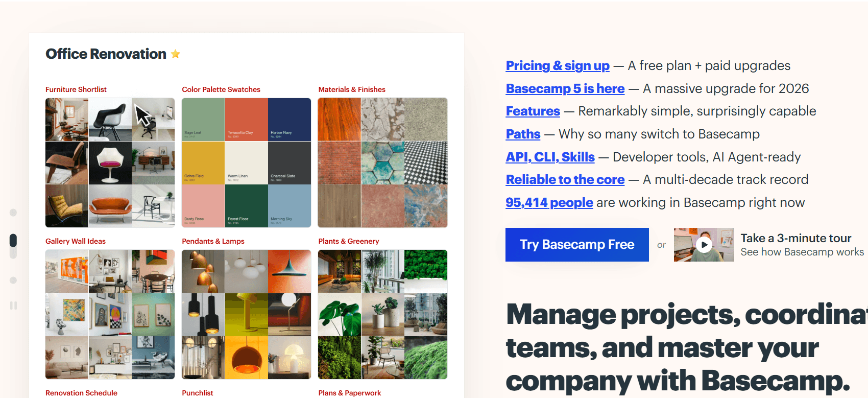Select the Pendants & Lamps heading

pyautogui.click(x=213, y=241)
